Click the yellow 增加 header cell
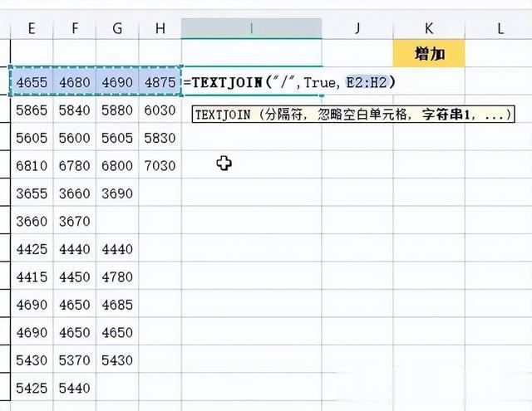This screenshot has height=411, width=532. coord(429,53)
